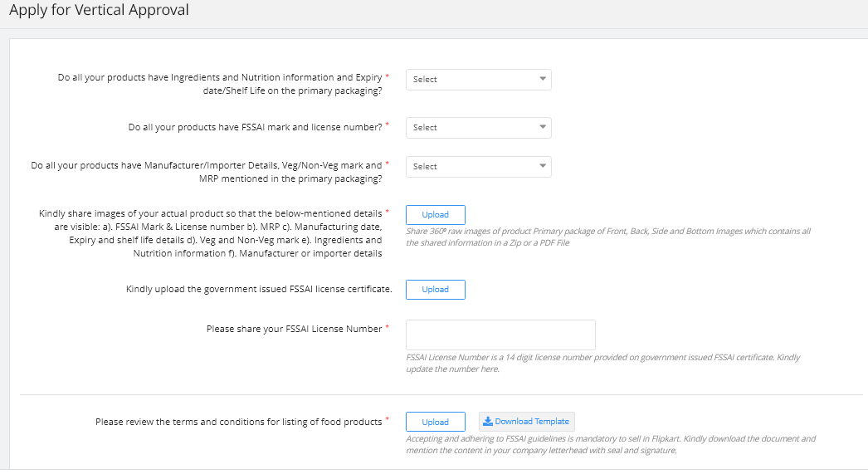Image resolution: width=868 pixels, height=474 pixels.
Task: Click the download icon inside Download Template
Action: point(488,422)
